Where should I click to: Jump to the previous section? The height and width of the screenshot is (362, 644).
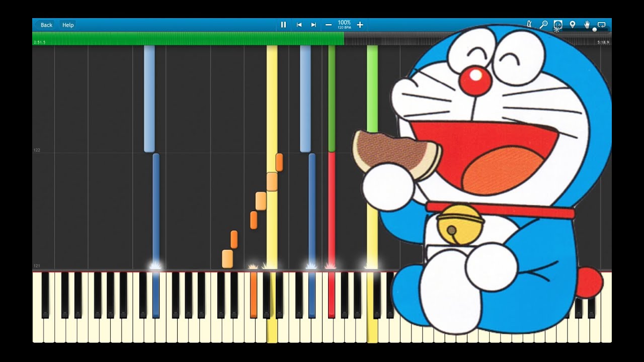pos(299,25)
